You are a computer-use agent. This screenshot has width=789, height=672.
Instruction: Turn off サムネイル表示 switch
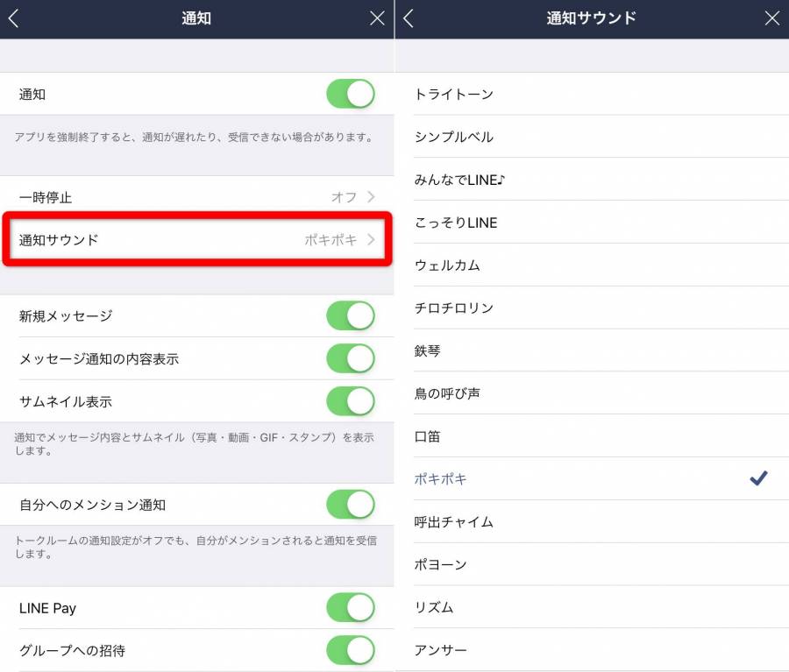click(350, 401)
